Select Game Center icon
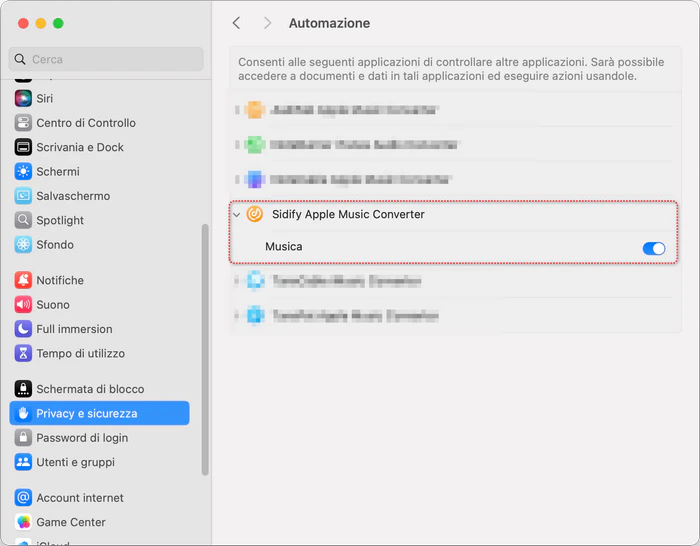 pos(23,522)
